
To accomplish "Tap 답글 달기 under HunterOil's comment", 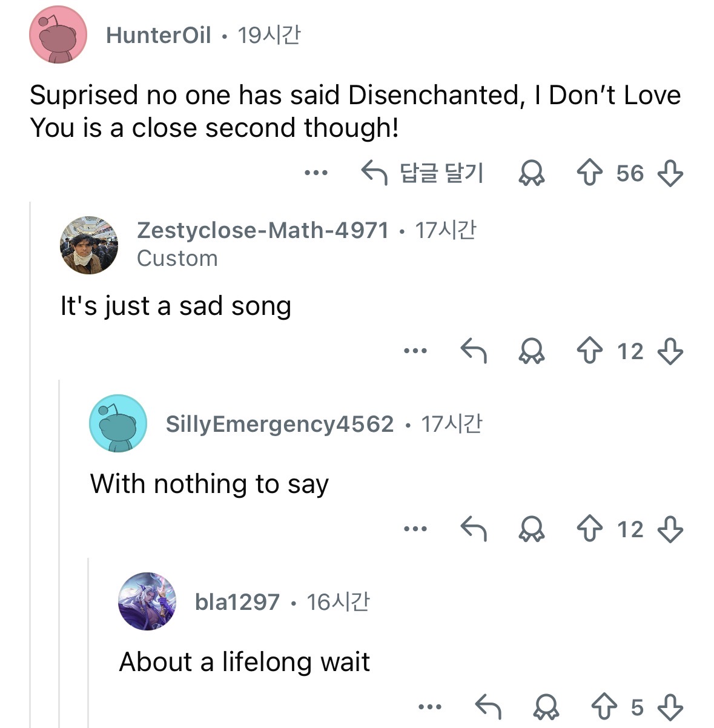I will pyautogui.click(x=423, y=173).
